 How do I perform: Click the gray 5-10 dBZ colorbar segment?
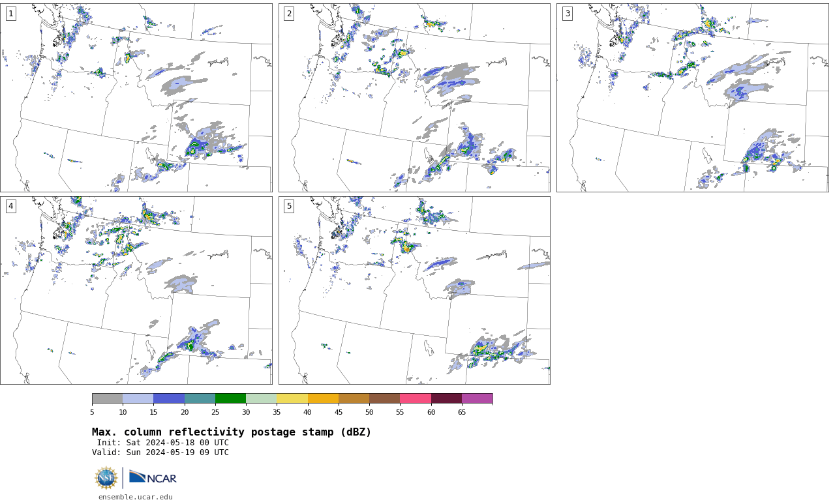[107, 398]
